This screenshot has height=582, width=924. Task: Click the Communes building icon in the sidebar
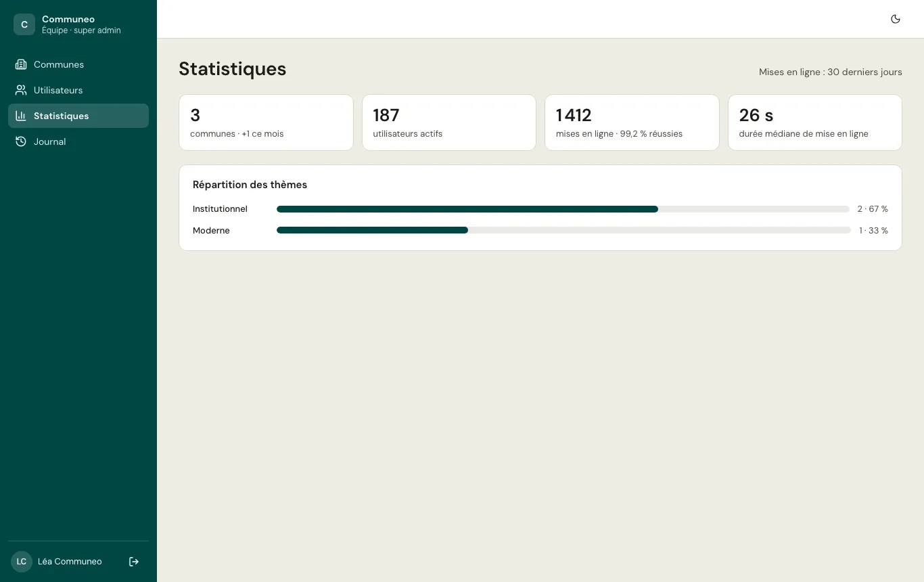click(x=21, y=64)
